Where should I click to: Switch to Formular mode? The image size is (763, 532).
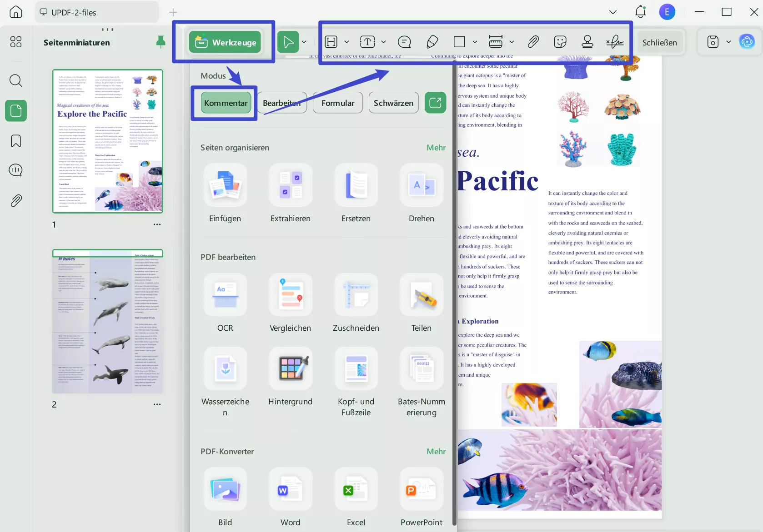pyautogui.click(x=338, y=103)
